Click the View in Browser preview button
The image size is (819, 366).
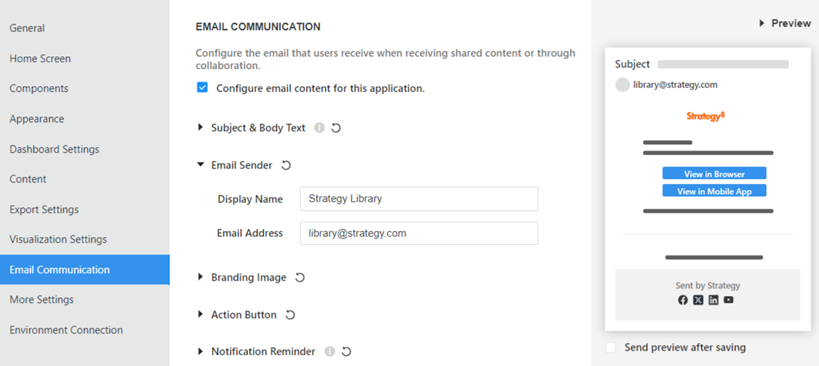[714, 174]
